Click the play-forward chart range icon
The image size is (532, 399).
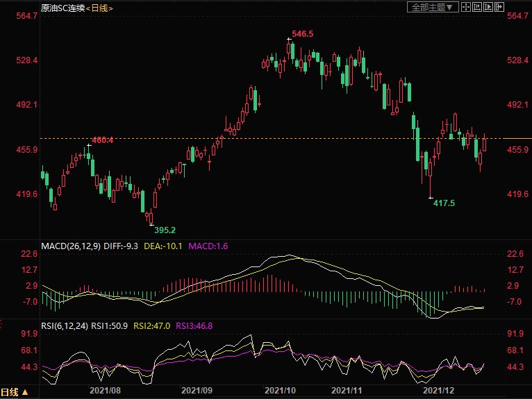488,7
